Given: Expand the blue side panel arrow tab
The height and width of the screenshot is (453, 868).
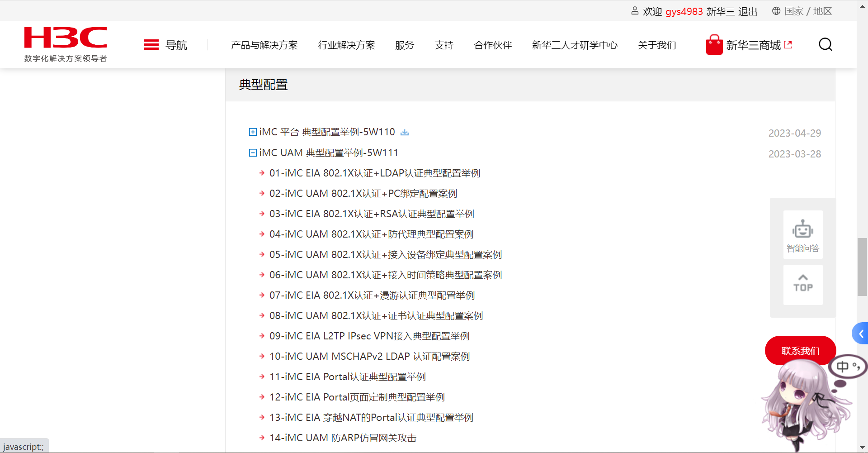Looking at the screenshot, I should (x=860, y=334).
